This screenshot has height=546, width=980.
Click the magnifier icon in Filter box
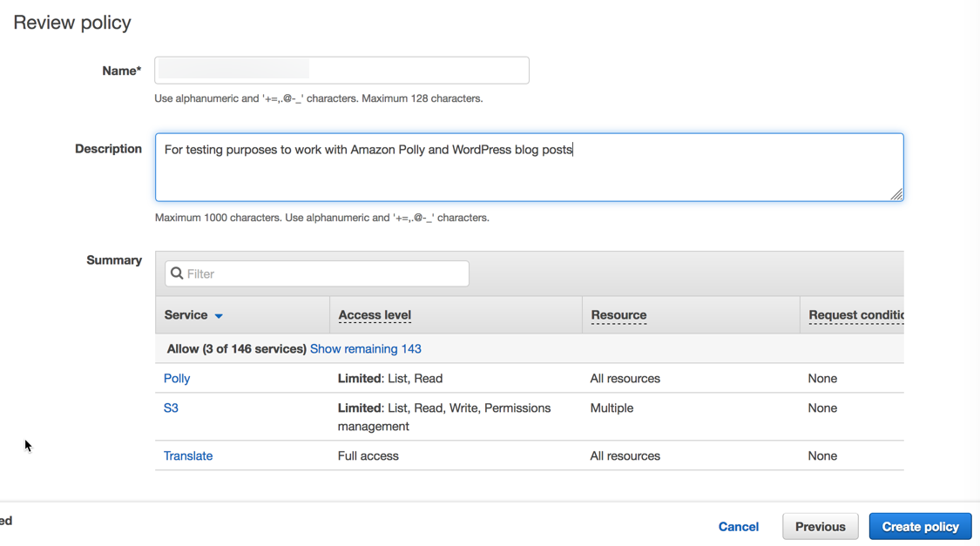point(177,273)
